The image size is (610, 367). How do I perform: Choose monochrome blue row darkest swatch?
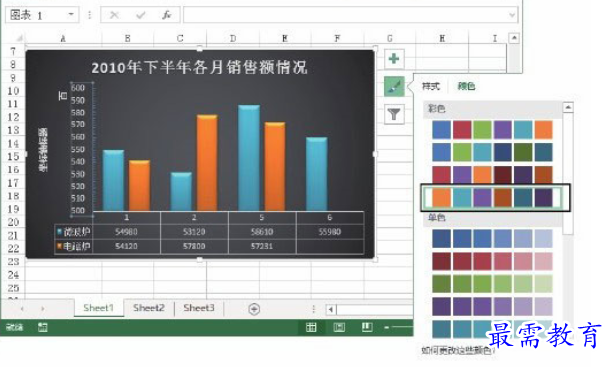tap(442, 239)
